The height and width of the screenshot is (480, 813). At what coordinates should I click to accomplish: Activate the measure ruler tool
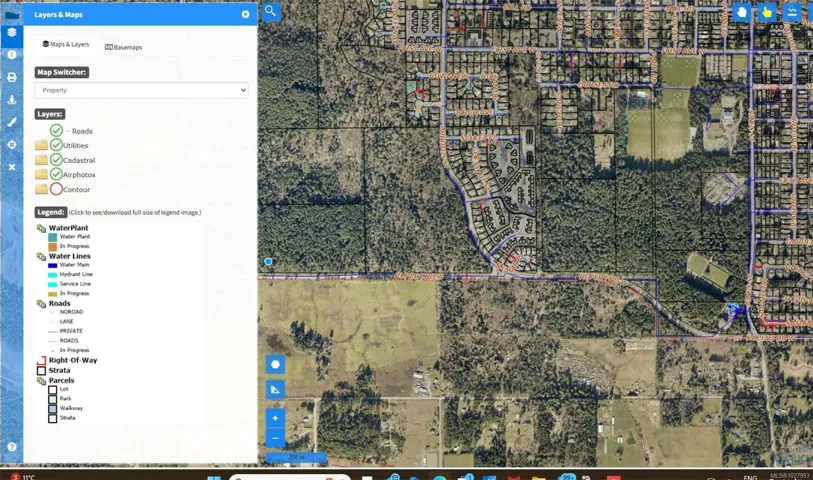pos(275,390)
